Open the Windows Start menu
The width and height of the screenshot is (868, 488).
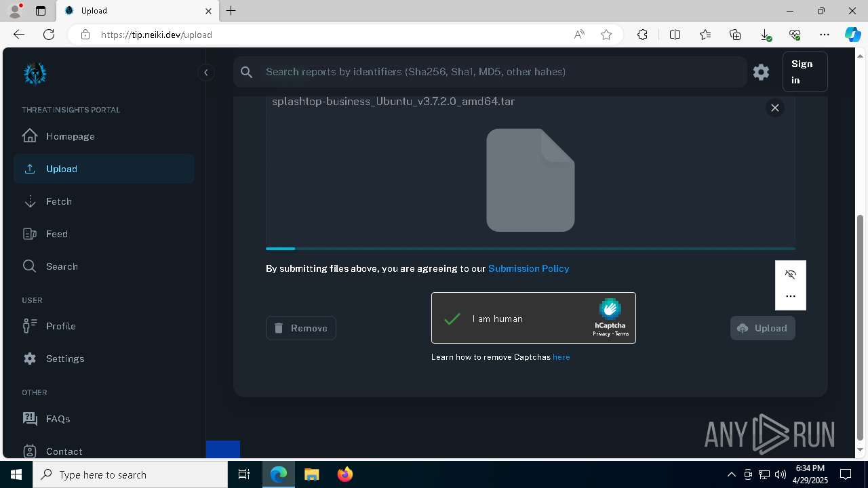pyautogui.click(x=16, y=474)
